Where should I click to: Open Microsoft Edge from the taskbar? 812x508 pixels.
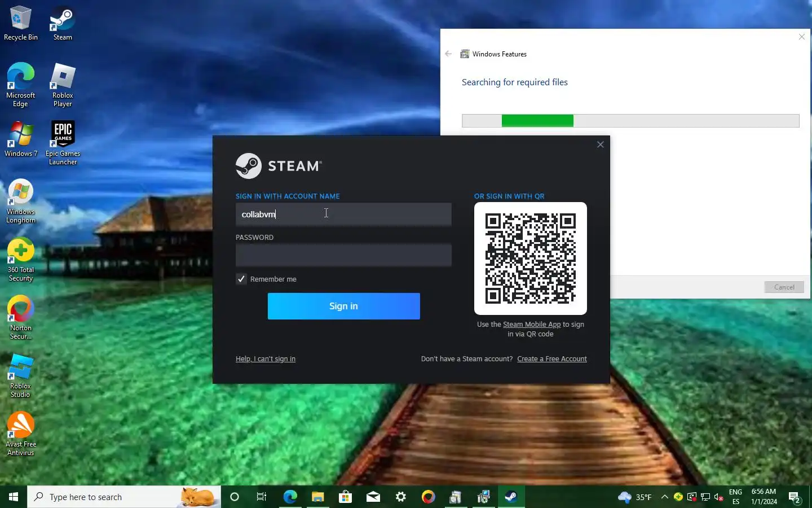click(x=290, y=497)
